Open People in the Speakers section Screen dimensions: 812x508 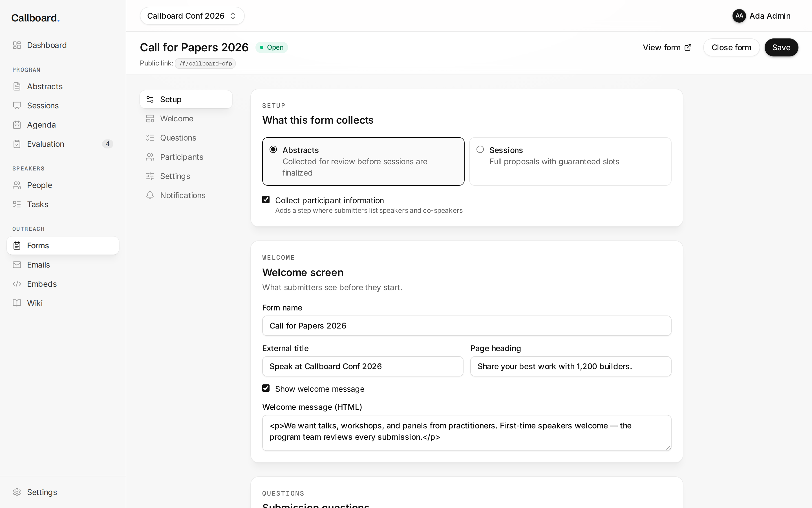[x=63, y=185]
